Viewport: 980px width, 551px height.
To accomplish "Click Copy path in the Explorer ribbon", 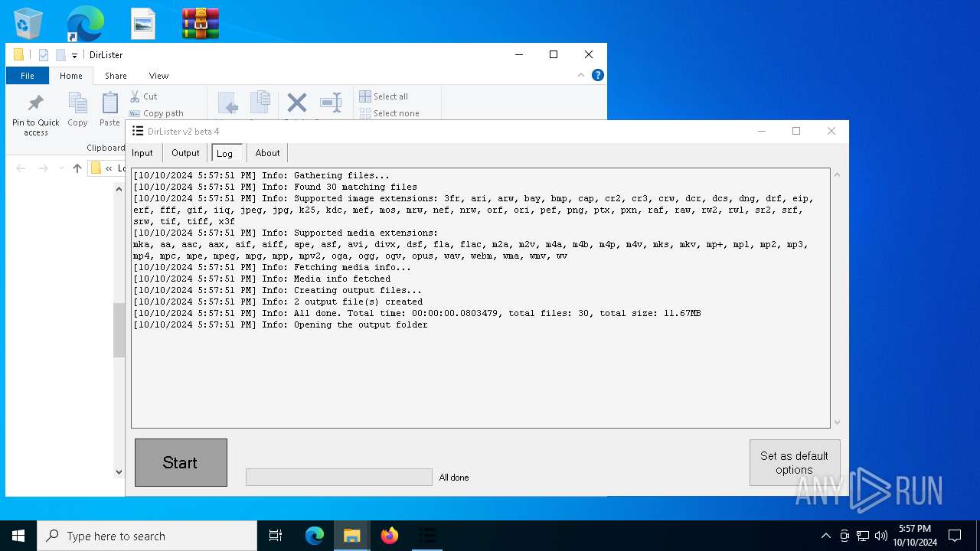I will [156, 113].
